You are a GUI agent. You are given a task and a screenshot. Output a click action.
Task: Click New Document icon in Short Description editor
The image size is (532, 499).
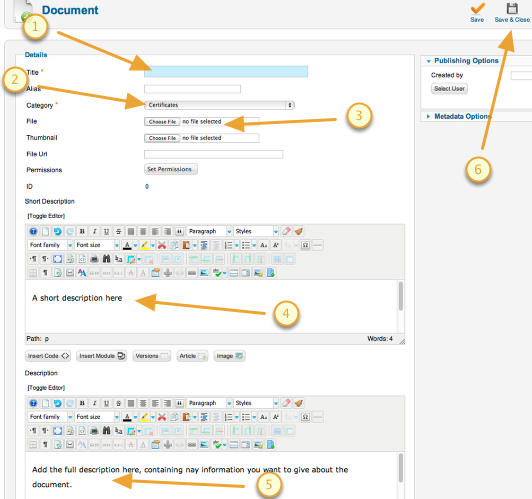[45, 231]
